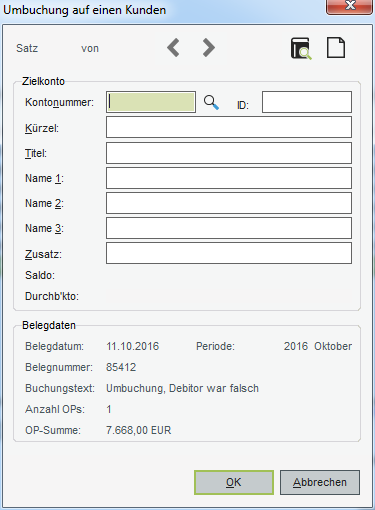Go to the next record with right arrow
Screen dimensions: 375x510
point(209,48)
